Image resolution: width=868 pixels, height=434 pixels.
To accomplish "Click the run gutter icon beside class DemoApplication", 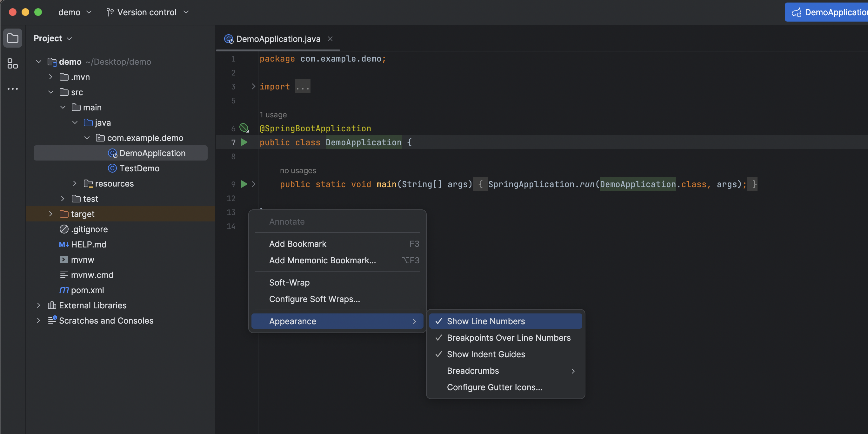I will [244, 142].
